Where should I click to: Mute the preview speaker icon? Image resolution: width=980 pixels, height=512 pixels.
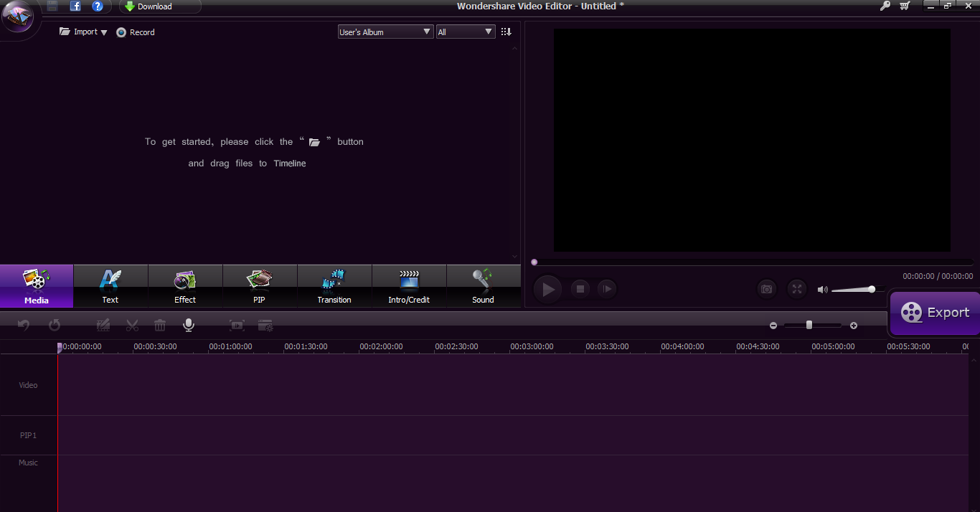click(x=823, y=290)
